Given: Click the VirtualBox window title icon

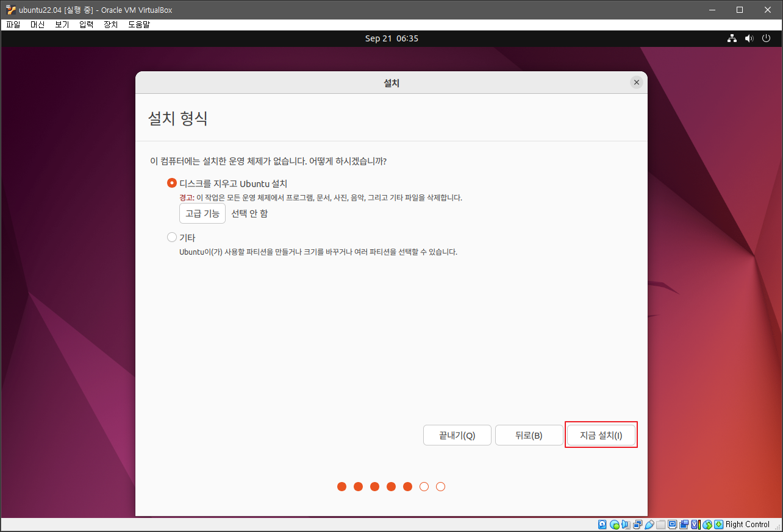Looking at the screenshot, I should pos(11,10).
